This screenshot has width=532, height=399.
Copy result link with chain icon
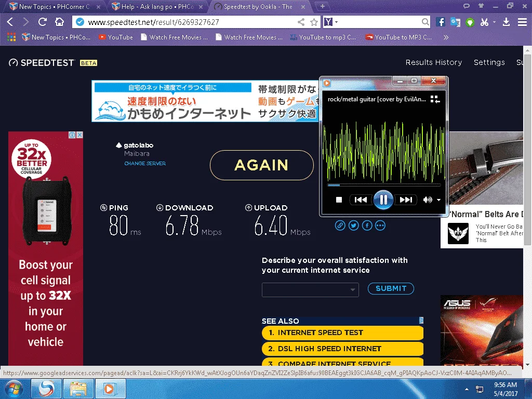[x=340, y=225]
